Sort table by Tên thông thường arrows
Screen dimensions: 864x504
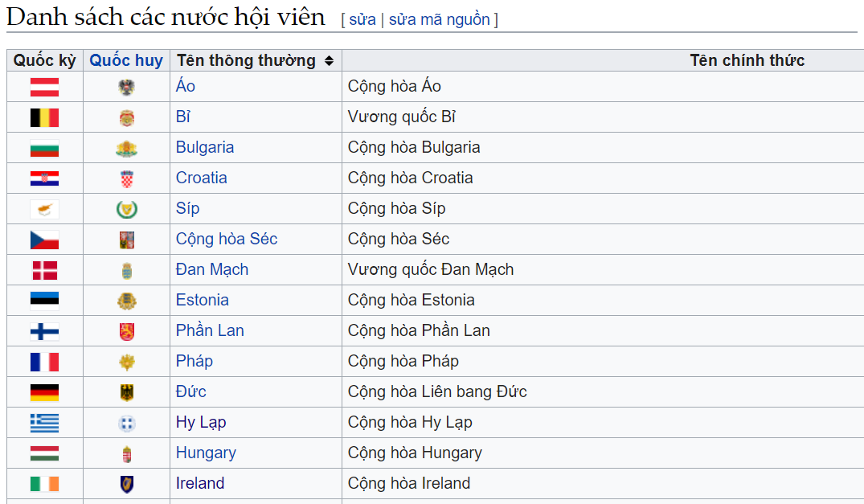click(329, 60)
